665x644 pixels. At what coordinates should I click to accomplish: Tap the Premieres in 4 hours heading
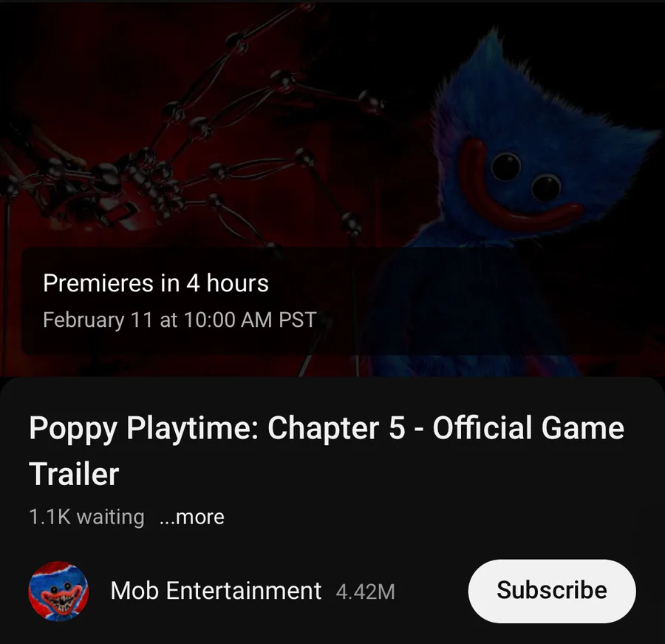156,283
